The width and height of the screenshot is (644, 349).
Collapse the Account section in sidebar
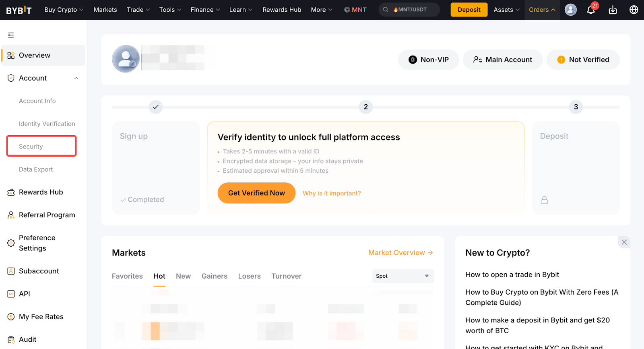pos(76,78)
